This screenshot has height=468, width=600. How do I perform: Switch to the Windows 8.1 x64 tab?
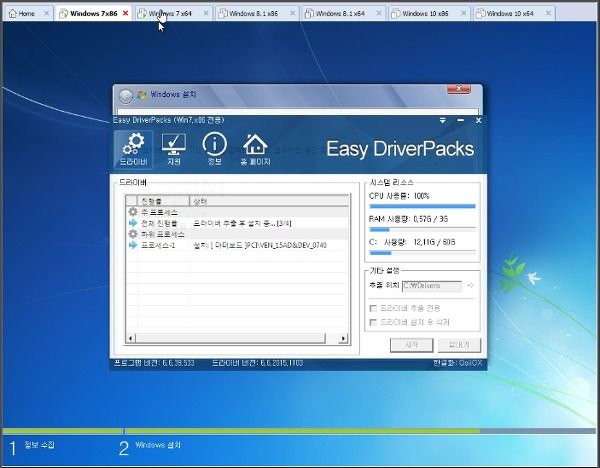click(340, 13)
